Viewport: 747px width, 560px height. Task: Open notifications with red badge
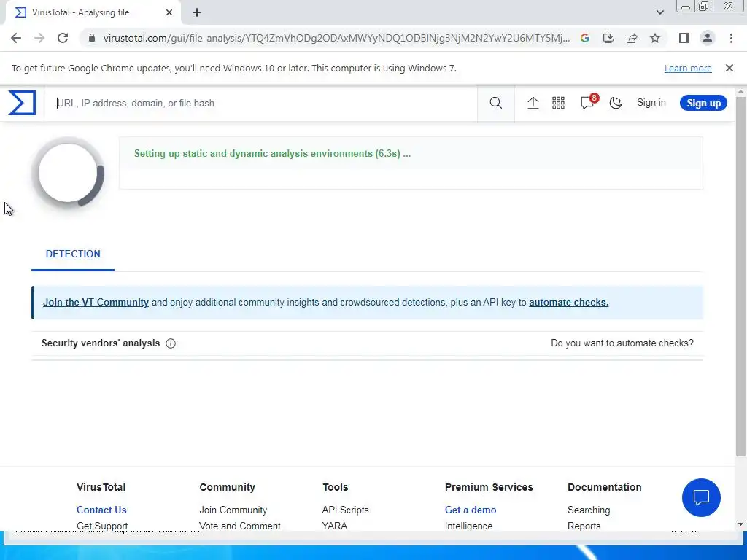pyautogui.click(x=588, y=102)
